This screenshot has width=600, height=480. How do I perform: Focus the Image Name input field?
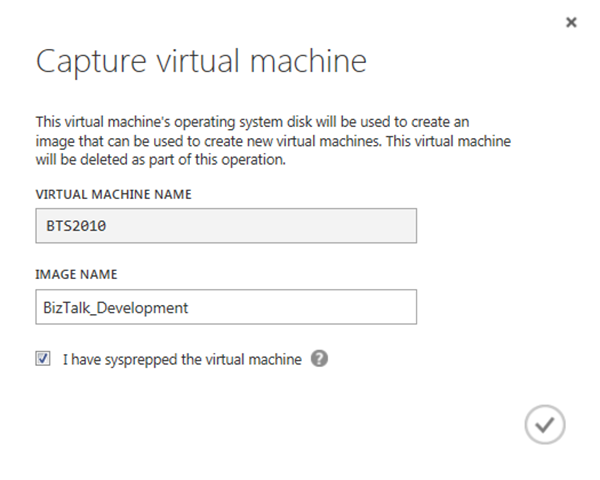tap(225, 308)
